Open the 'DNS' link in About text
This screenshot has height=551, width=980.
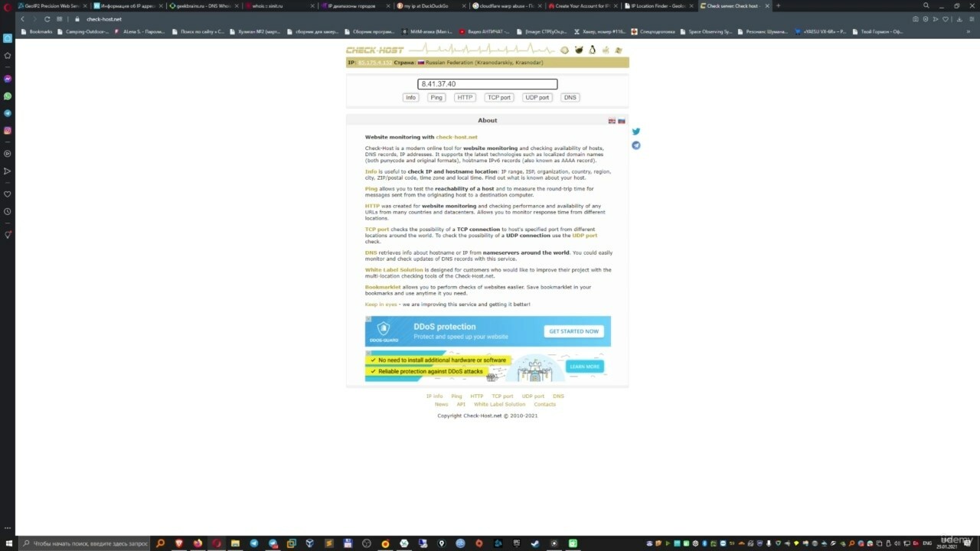[371, 253]
